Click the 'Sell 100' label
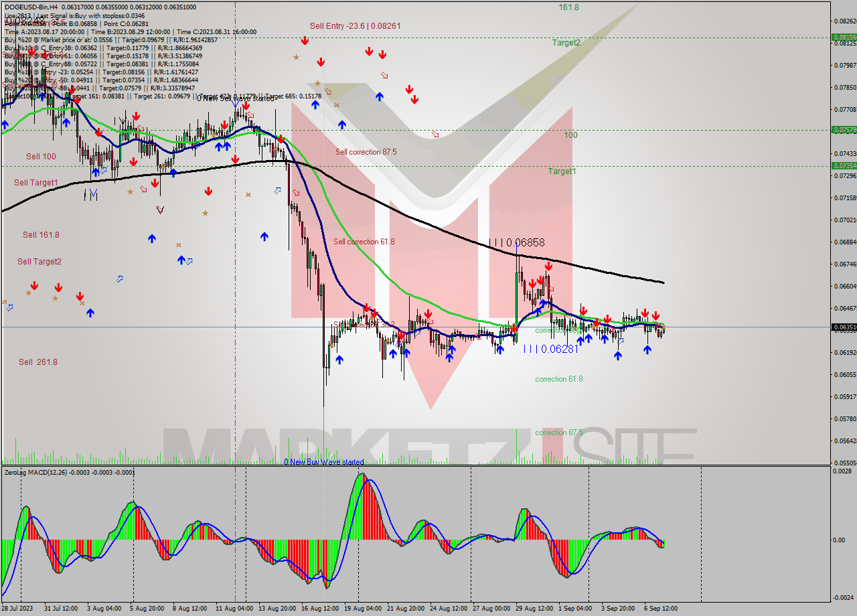 click(x=41, y=157)
